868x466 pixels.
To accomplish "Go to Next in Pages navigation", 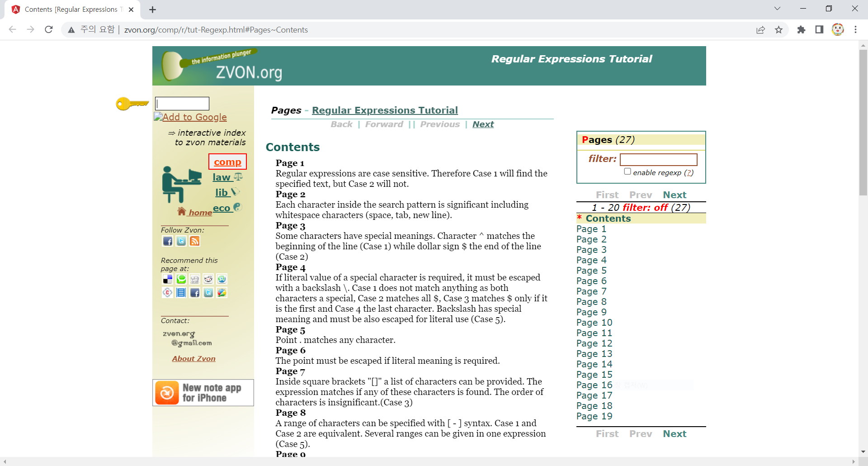I will tap(483, 124).
